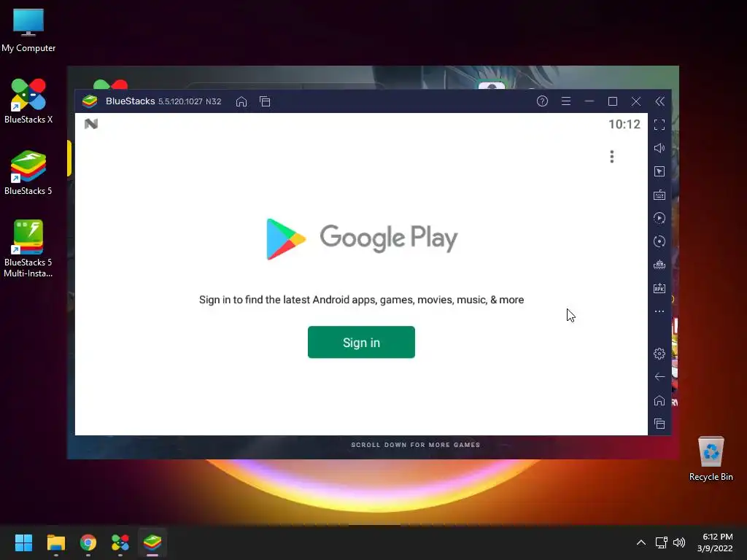Select the Recycle Bin desktop icon
The height and width of the screenshot is (560, 747).
coord(711,459)
